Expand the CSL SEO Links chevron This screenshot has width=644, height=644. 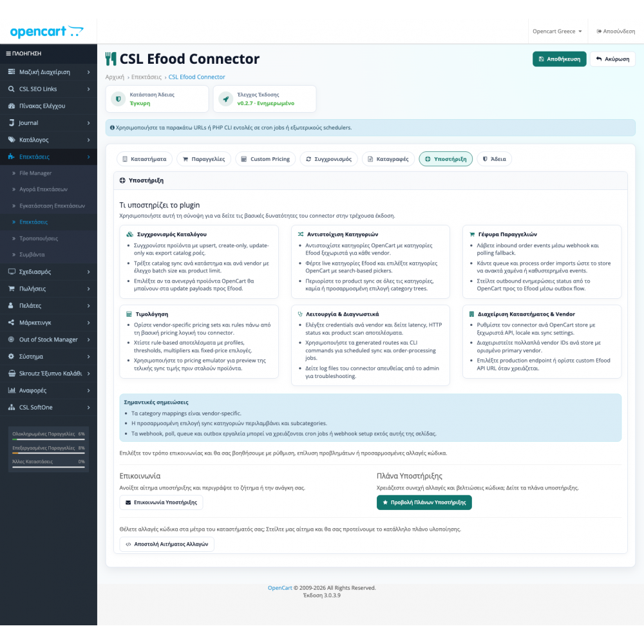pos(89,89)
